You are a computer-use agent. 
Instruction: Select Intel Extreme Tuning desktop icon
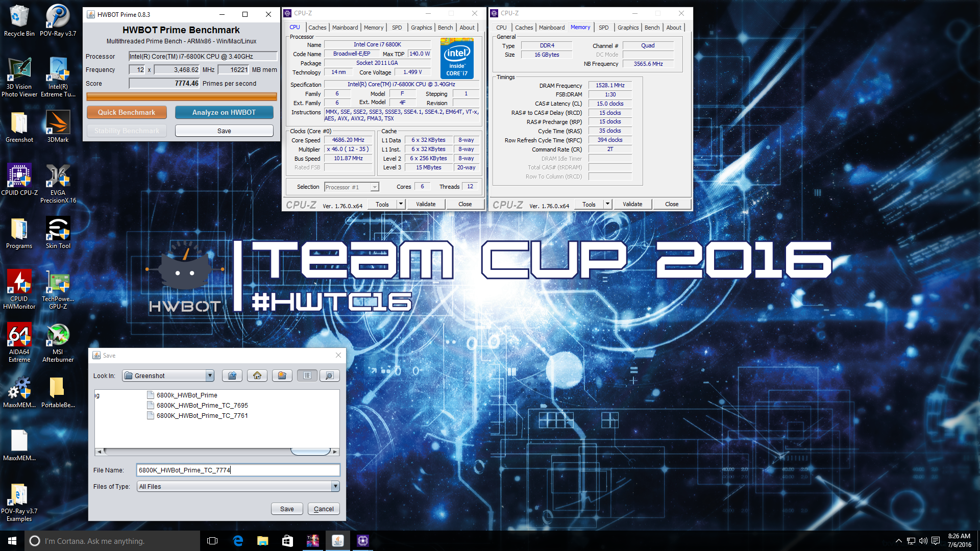point(58,77)
